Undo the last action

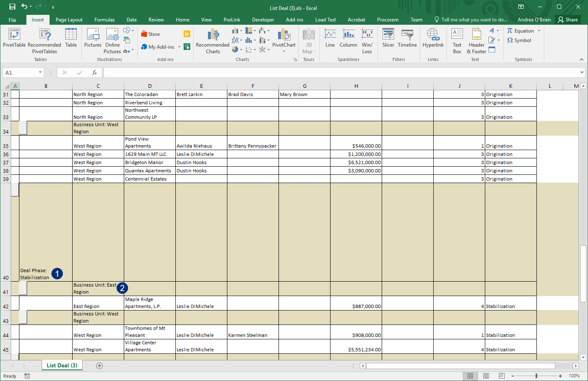click(25, 7)
